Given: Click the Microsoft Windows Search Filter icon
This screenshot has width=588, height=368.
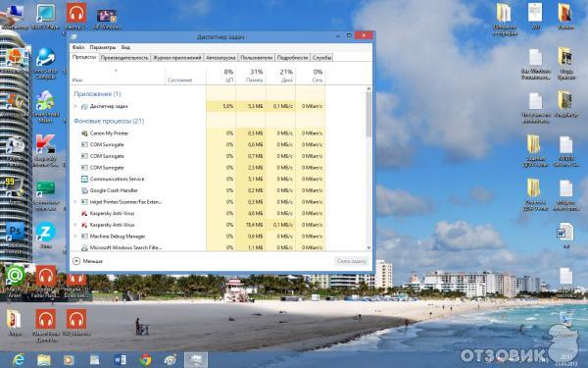Looking at the screenshot, I should click(x=84, y=248).
